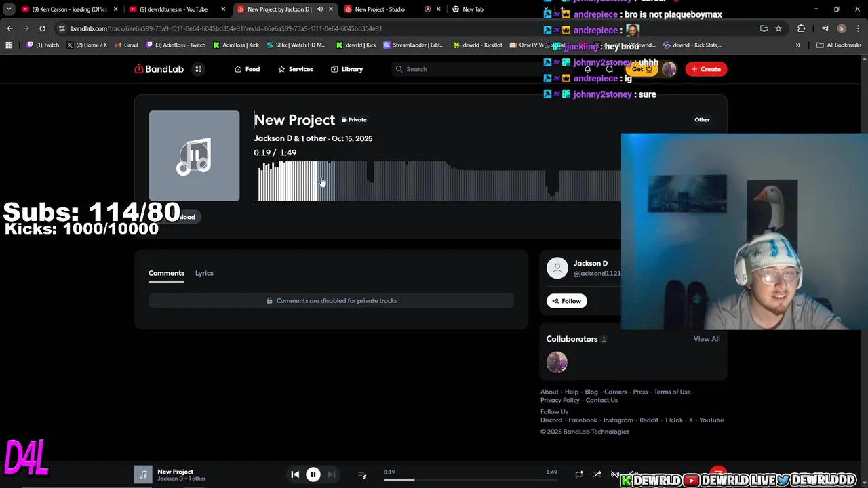Toggle shuffle in the bottom player
Screen dimensions: 868x488
597,474
